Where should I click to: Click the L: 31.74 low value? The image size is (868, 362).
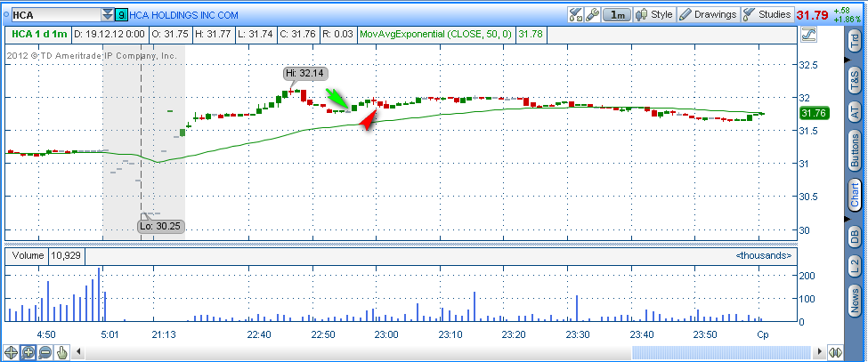click(x=256, y=35)
